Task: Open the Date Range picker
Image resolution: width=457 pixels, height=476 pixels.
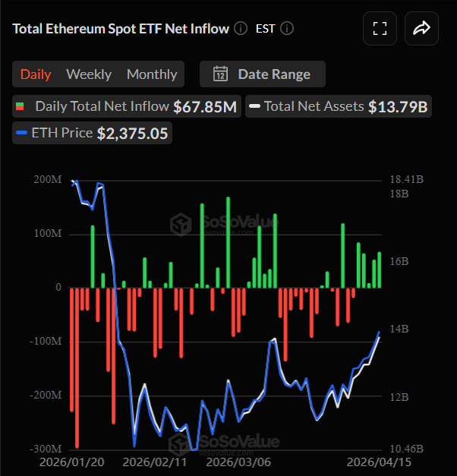Action: 263,74
